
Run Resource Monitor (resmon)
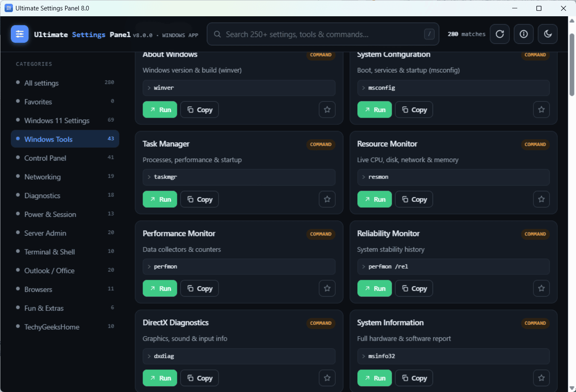tap(375, 199)
